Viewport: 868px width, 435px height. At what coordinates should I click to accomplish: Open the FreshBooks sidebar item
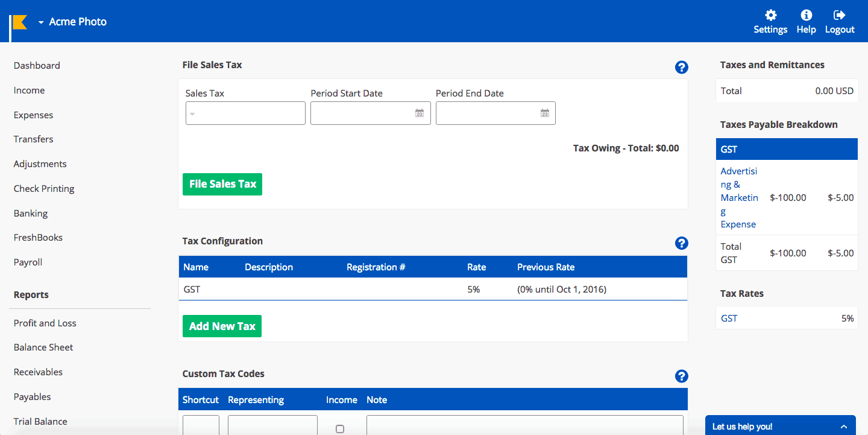pos(38,238)
